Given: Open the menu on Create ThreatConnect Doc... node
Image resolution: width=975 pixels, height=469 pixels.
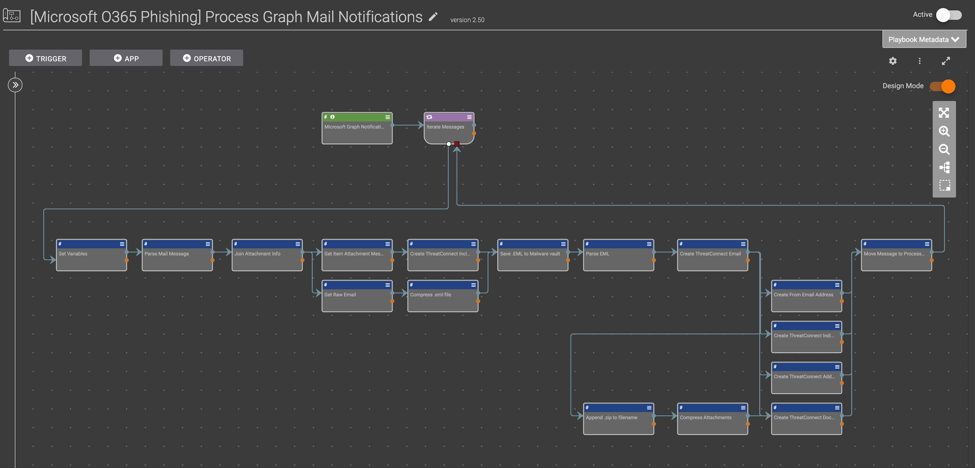Looking at the screenshot, I should (x=837, y=407).
